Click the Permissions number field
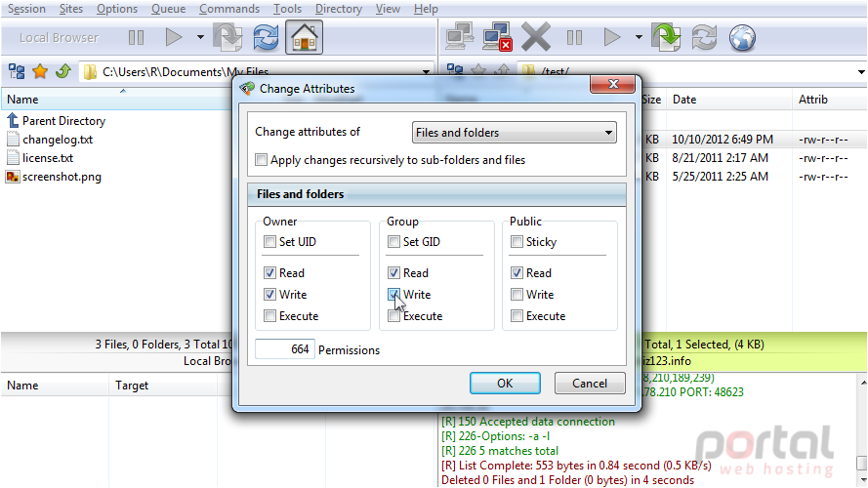868x488 pixels. tap(285, 349)
